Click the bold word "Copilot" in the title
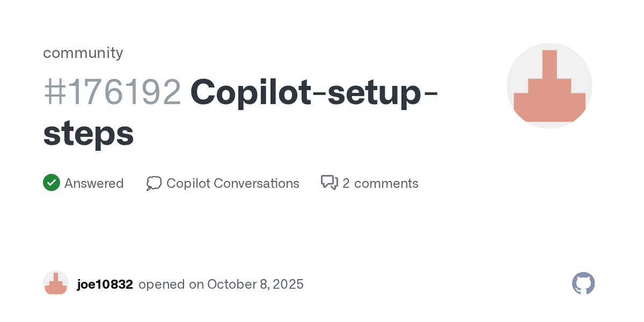 [x=251, y=92]
